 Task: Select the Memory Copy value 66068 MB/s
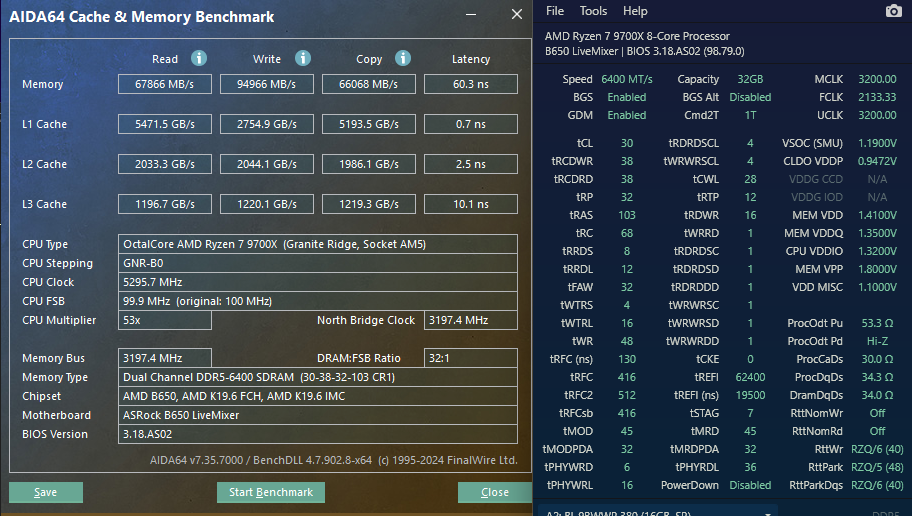tap(369, 84)
